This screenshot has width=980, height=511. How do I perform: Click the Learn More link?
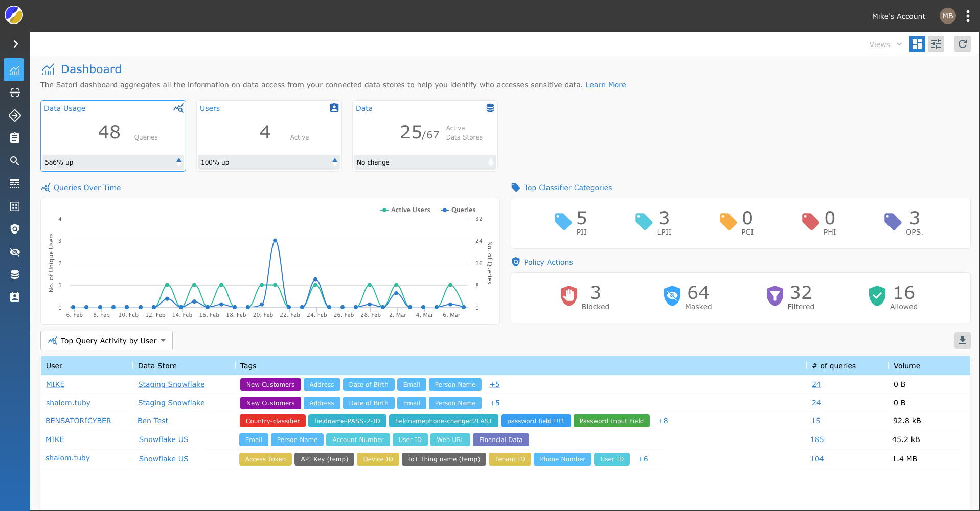pos(605,85)
